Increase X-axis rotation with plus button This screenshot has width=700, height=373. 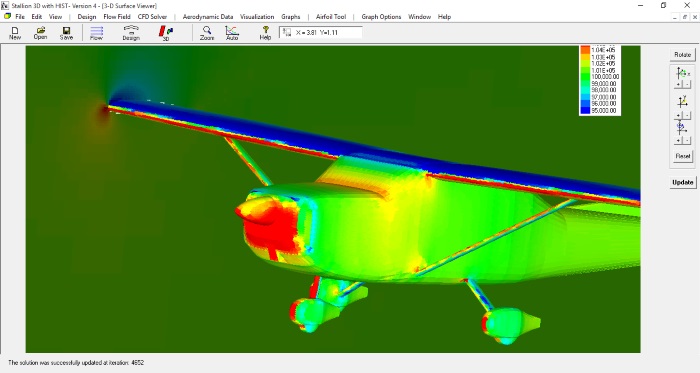click(678, 84)
